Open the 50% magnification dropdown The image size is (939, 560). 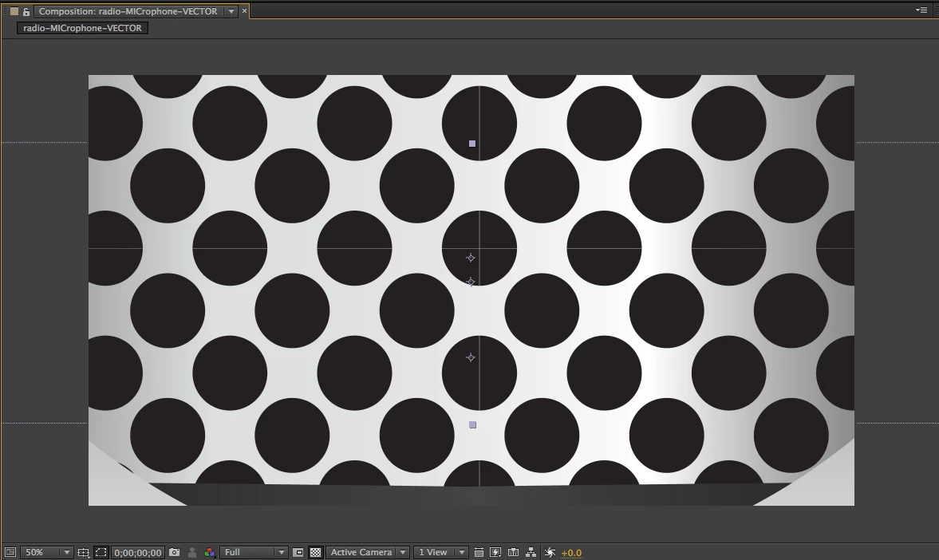pyautogui.click(x=47, y=552)
